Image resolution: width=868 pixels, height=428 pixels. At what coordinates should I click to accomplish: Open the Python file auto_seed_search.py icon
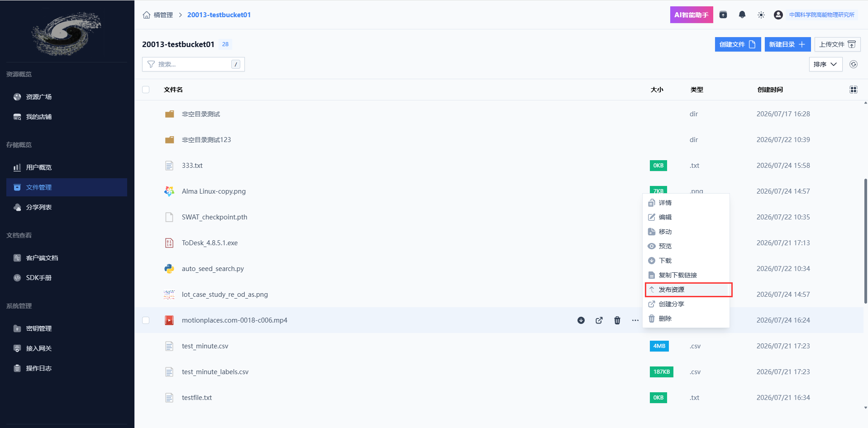click(x=169, y=269)
